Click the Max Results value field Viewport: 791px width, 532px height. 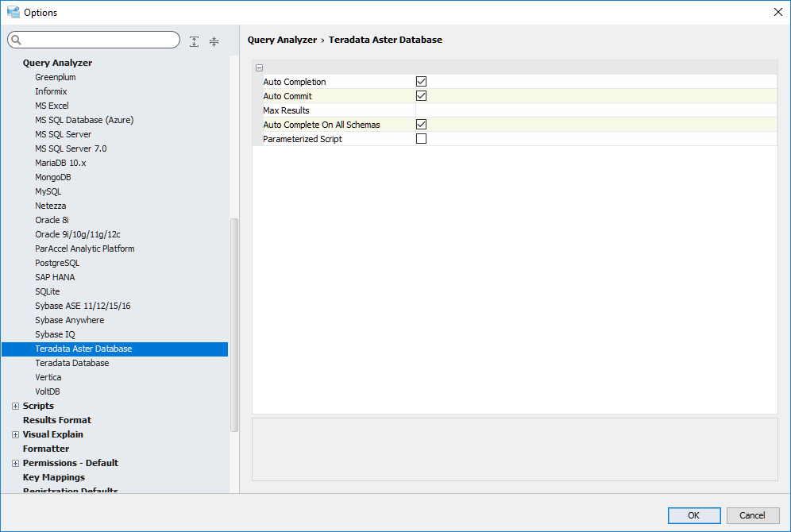tap(596, 110)
